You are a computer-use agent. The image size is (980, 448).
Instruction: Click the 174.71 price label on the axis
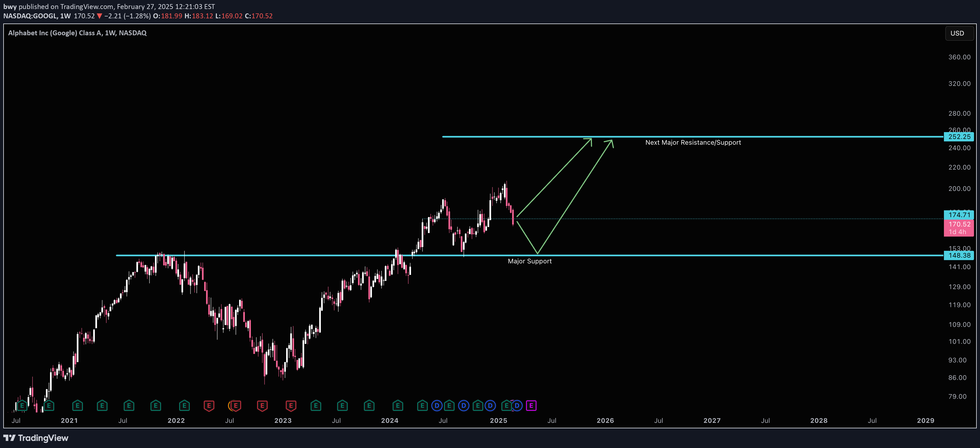point(959,215)
